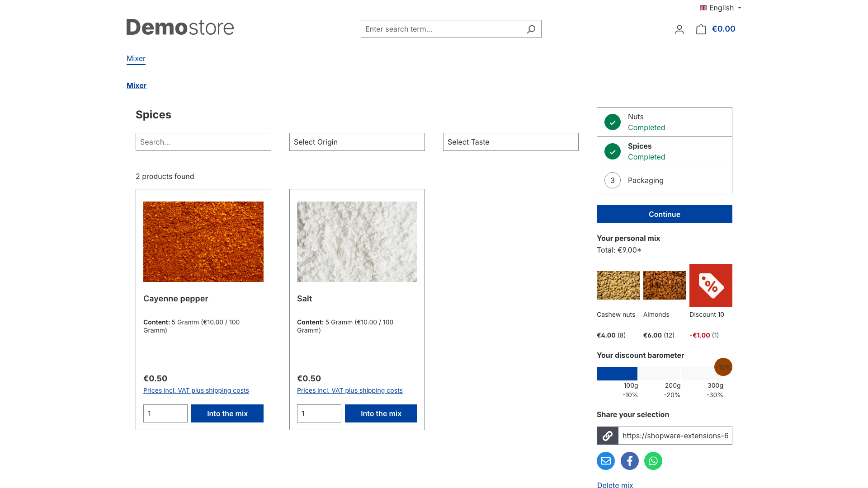Viewport: 868px width, 488px height.
Task: Click the -10% discount badge
Action: coord(723,367)
